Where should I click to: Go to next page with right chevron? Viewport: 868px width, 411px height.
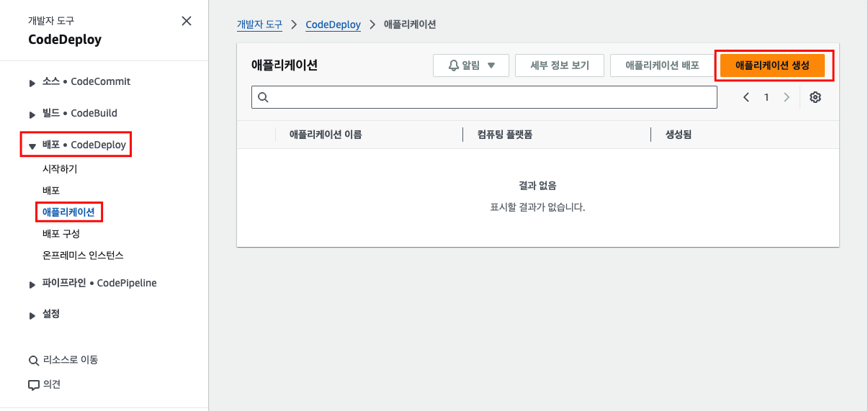pos(787,97)
